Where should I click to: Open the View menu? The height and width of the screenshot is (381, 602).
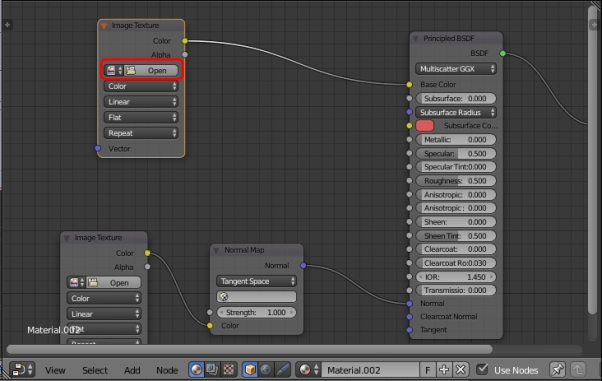pos(55,370)
